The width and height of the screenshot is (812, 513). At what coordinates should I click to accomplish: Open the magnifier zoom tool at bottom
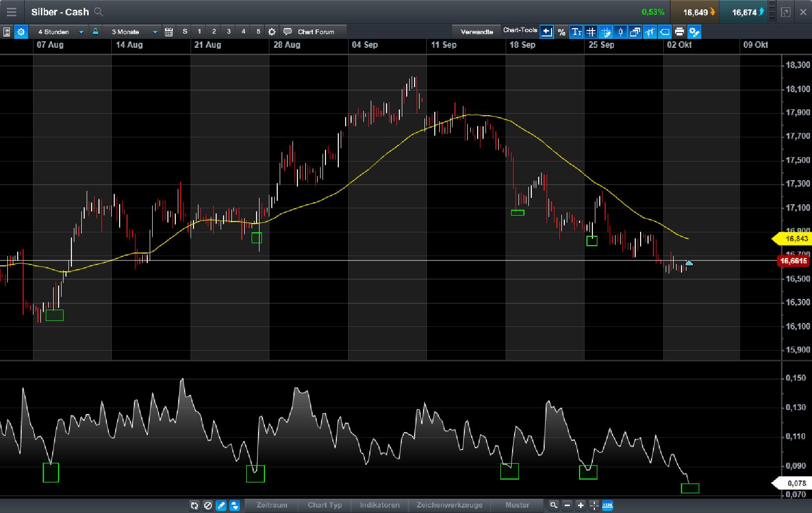pyautogui.click(x=553, y=506)
